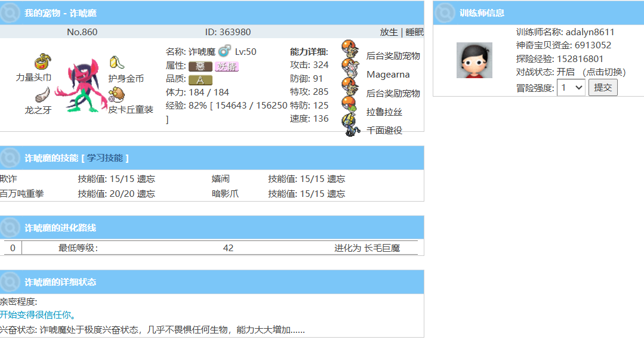
Task: Click the 皮卡丘童装 costume item icon
Action: tap(116, 94)
